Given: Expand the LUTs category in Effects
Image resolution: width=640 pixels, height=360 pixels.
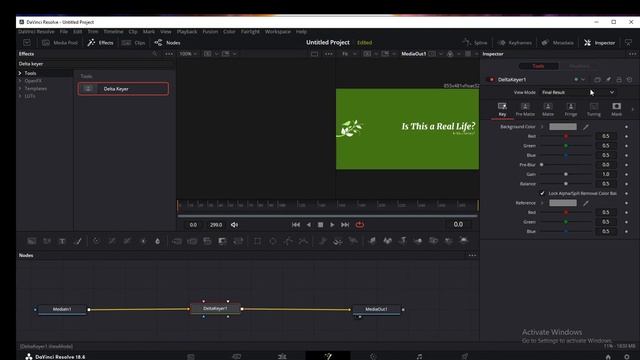Looking at the screenshot, I should click(20, 96).
